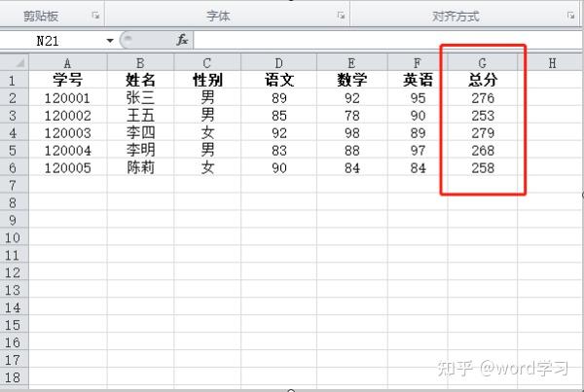Select row 2 header
The width and height of the screenshot is (584, 392).
(x=15, y=97)
